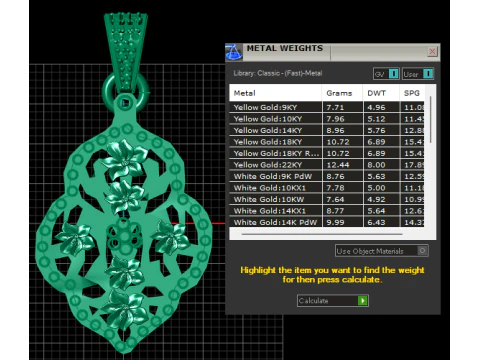480x360 pixels.
Task: Click the horizontal scrollbar under metal list
Action: click(322, 234)
